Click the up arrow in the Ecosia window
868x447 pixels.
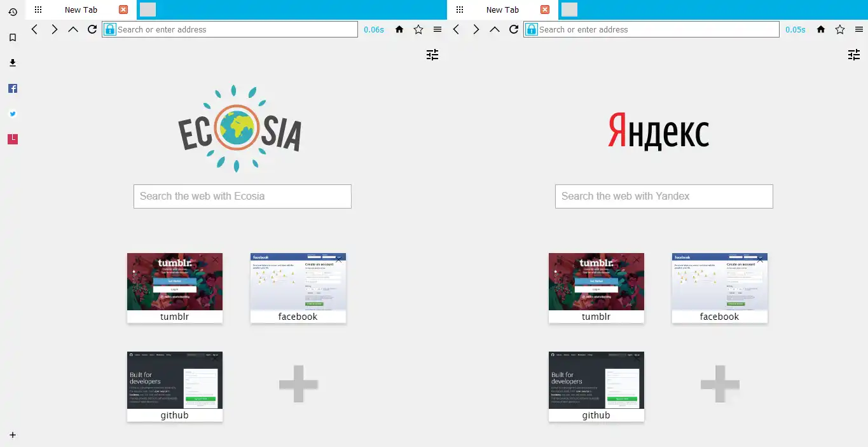click(73, 29)
